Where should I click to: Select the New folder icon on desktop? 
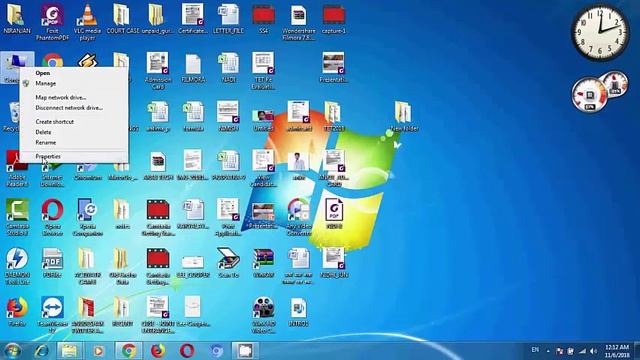(x=403, y=116)
